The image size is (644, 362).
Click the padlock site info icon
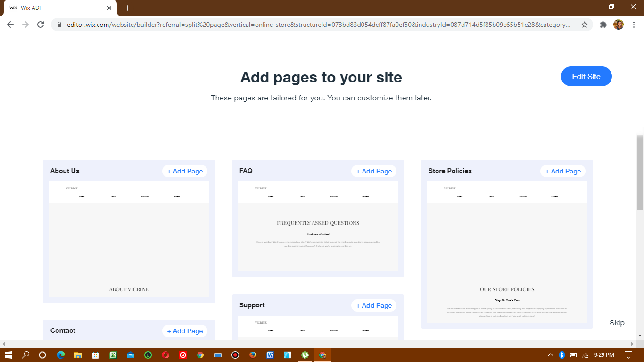59,25
